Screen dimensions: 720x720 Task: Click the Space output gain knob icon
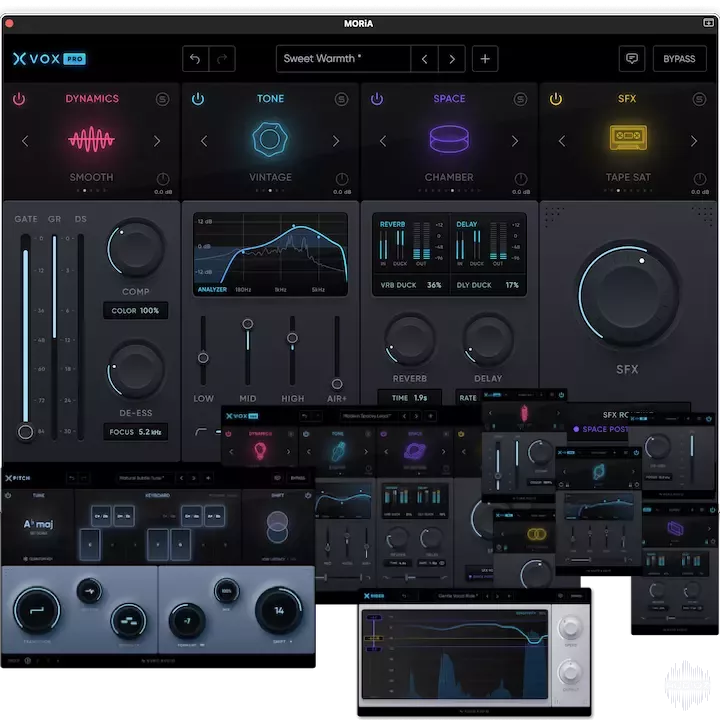coord(521,179)
